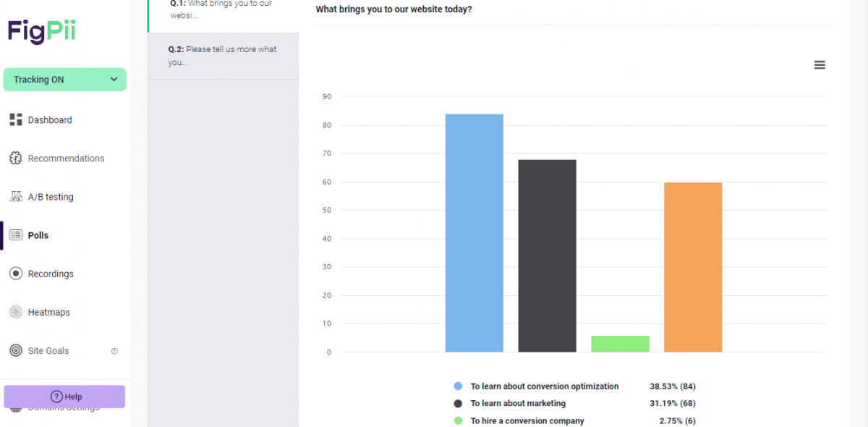Expand the Tracking ON dropdown chevron
The image size is (868, 427).
[x=112, y=79]
